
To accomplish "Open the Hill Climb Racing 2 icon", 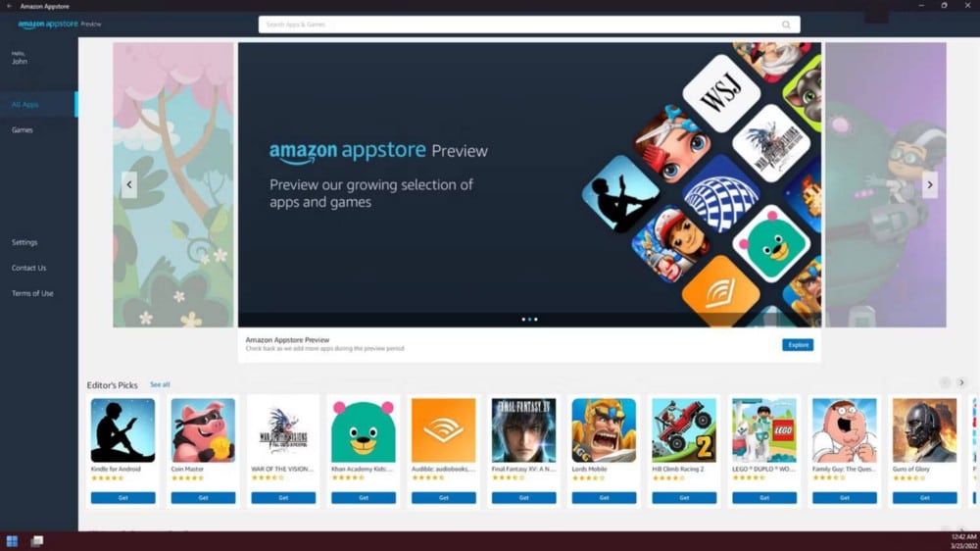I will 684,430.
